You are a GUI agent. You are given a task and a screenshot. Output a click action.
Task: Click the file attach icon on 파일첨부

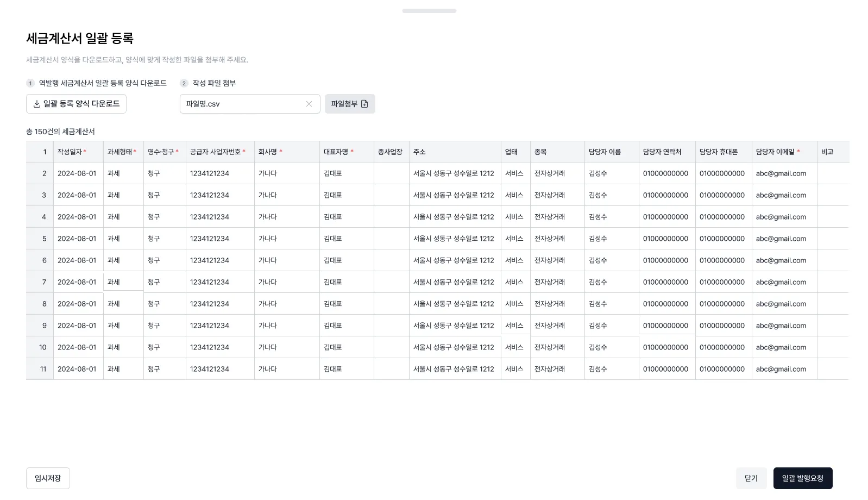(x=364, y=104)
